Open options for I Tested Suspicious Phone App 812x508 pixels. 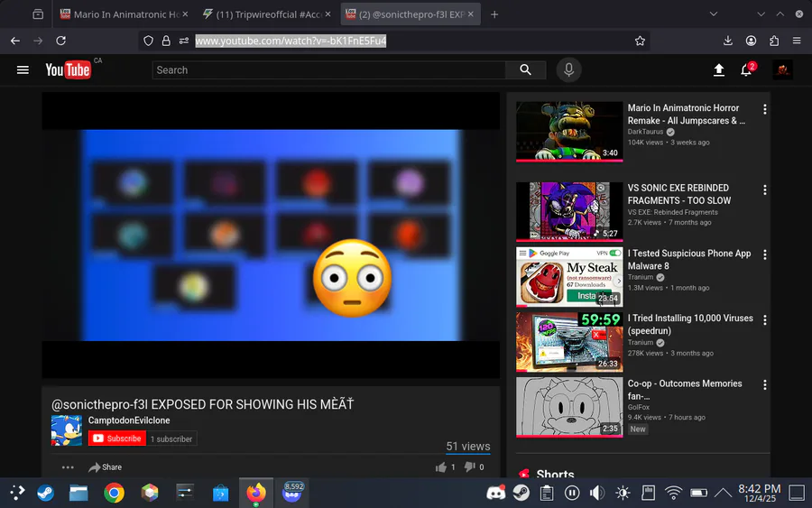(x=765, y=254)
